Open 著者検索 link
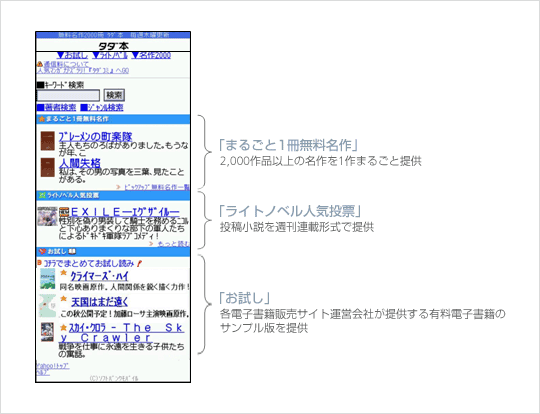Image resolution: width=540 pixels, height=414 pixels. click(x=56, y=107)
